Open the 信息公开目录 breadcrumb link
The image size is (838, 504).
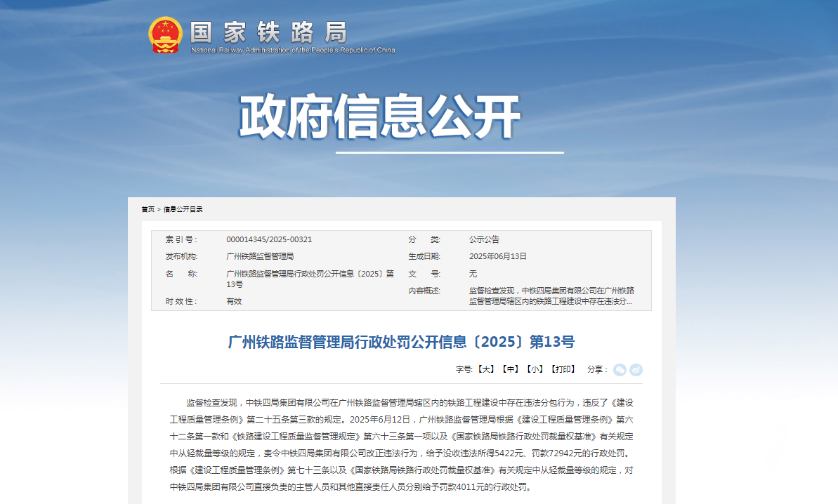point(183,209)
